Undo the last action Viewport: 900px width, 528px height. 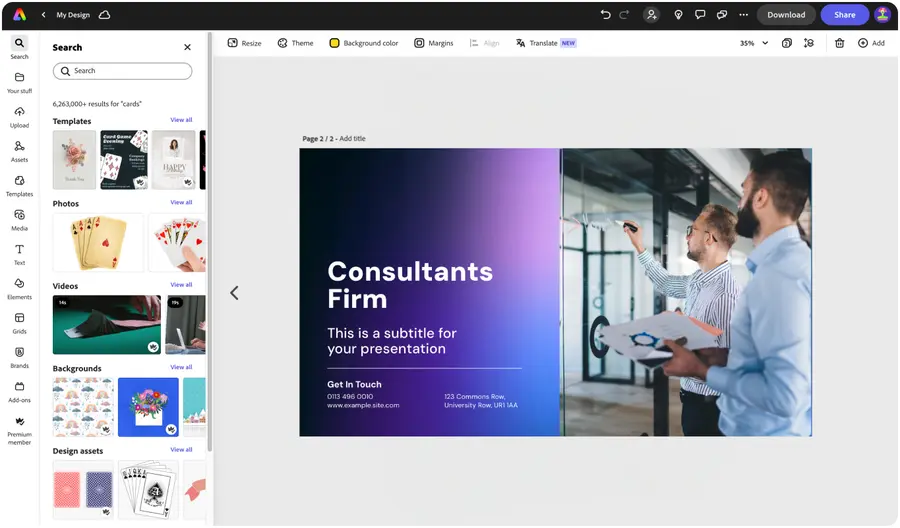pos(605,15)
